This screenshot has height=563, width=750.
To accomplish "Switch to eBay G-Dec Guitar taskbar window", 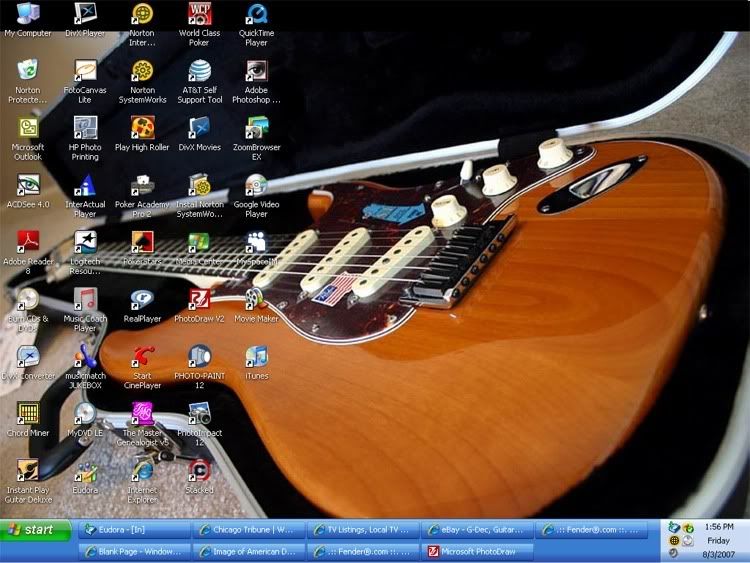I will pos(477,530).
